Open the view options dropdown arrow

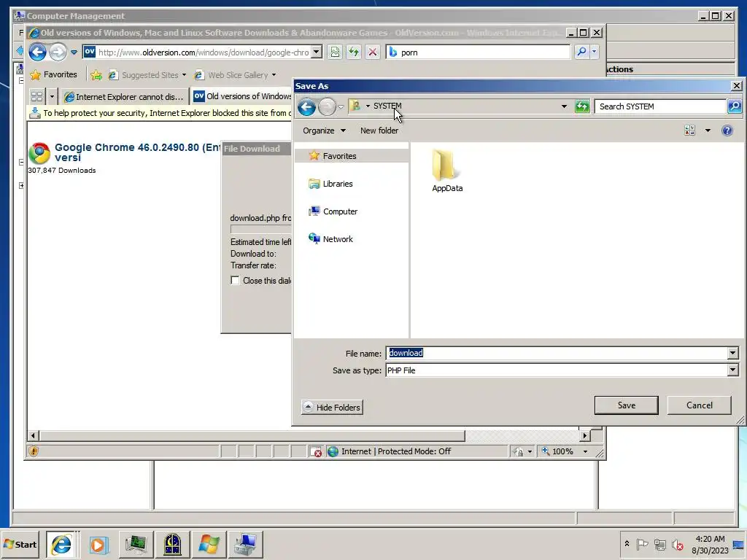pyautogui.click(x=708, y=131)
